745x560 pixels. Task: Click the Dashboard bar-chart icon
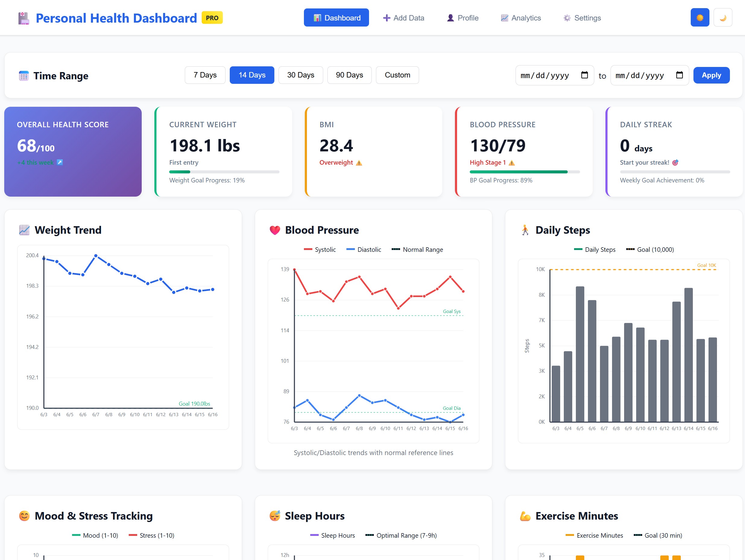click(317, 17)
